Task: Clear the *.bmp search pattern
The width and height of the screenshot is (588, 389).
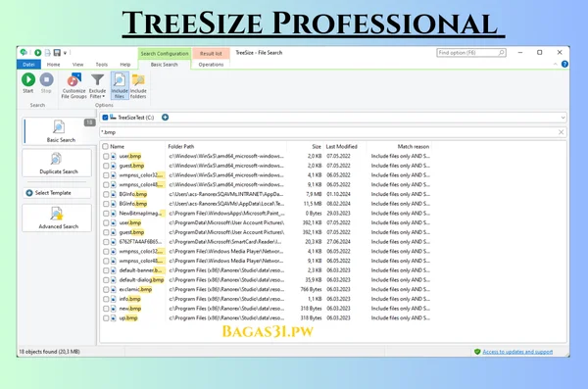Action: pos(561,132)
